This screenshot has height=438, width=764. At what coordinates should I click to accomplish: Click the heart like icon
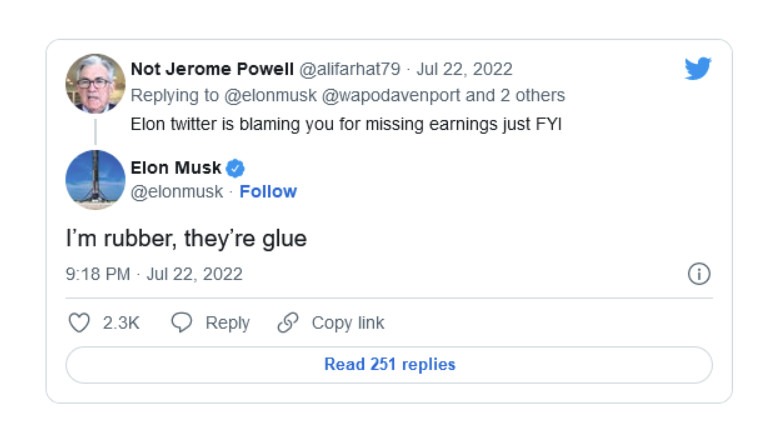[x=79, y=323]
